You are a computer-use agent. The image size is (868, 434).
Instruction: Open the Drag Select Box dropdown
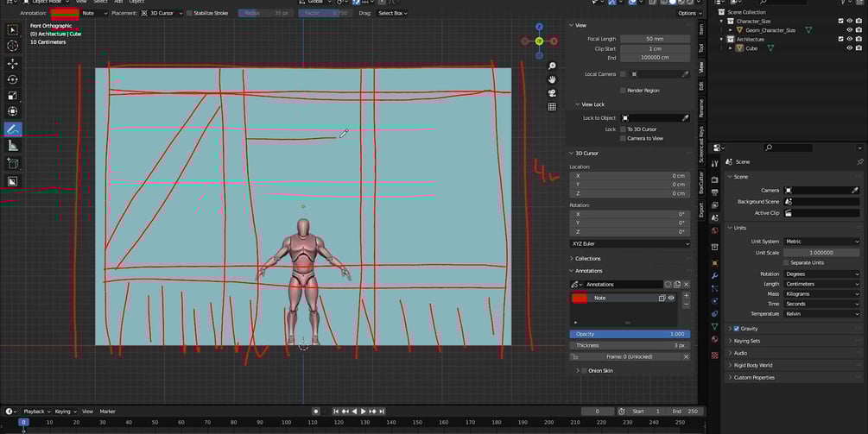(392, 13)
